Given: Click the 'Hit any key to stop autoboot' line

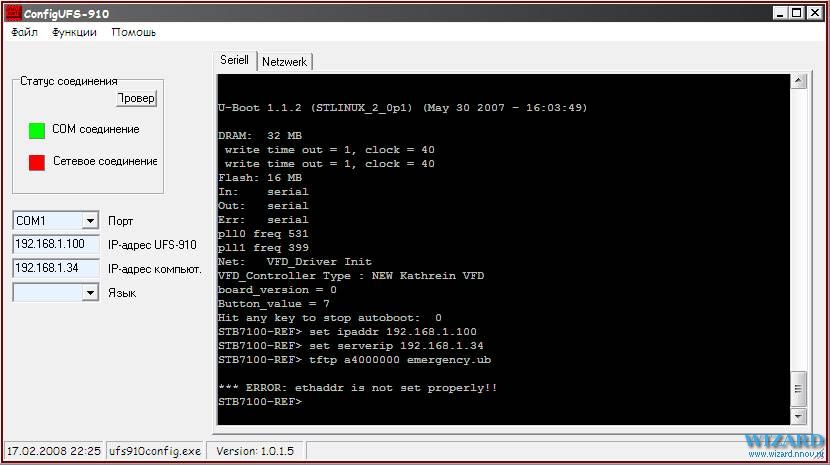Looking at the screenshot, I should 330,318.
